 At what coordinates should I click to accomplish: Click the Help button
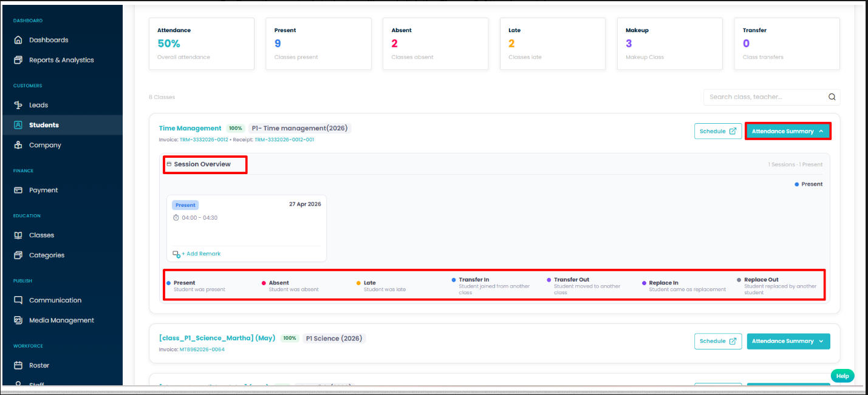click(x=842, y=376)
